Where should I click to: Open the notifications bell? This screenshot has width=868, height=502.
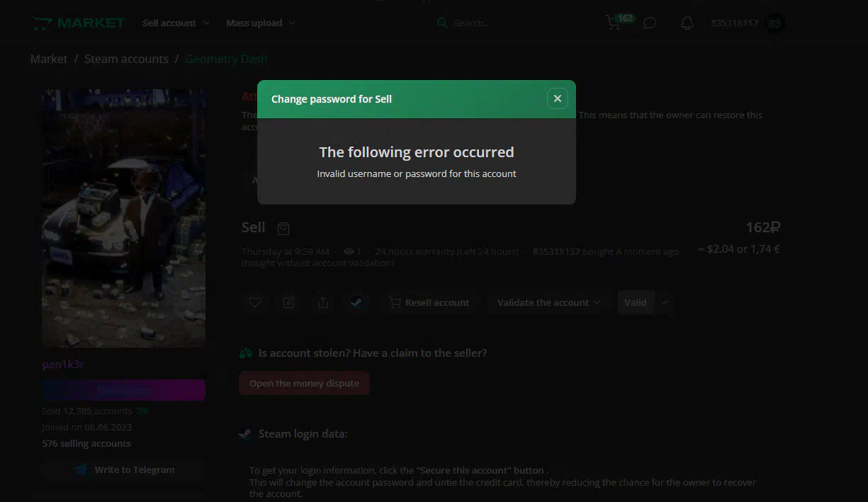(687, 23)
